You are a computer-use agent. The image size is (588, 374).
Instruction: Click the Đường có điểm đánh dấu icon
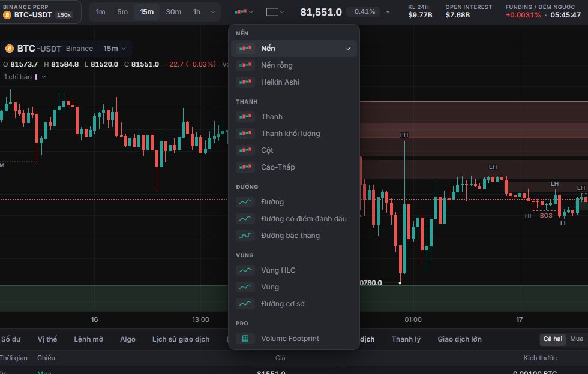[x=245, y=219]
